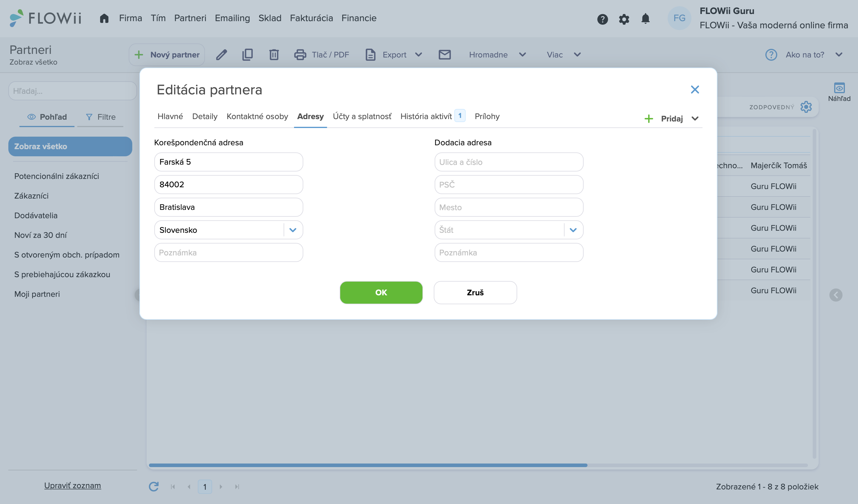858x504 pixels.
Task: Go to the home page icon
Action: click(x=104, y=18)
